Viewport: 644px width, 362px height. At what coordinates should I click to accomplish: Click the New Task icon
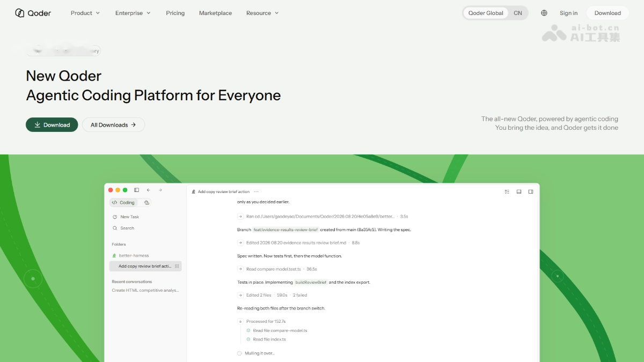point(115,217)
